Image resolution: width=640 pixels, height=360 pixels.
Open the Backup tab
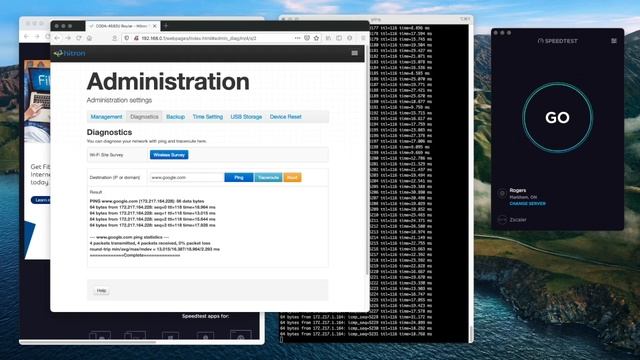coord(176,117)
